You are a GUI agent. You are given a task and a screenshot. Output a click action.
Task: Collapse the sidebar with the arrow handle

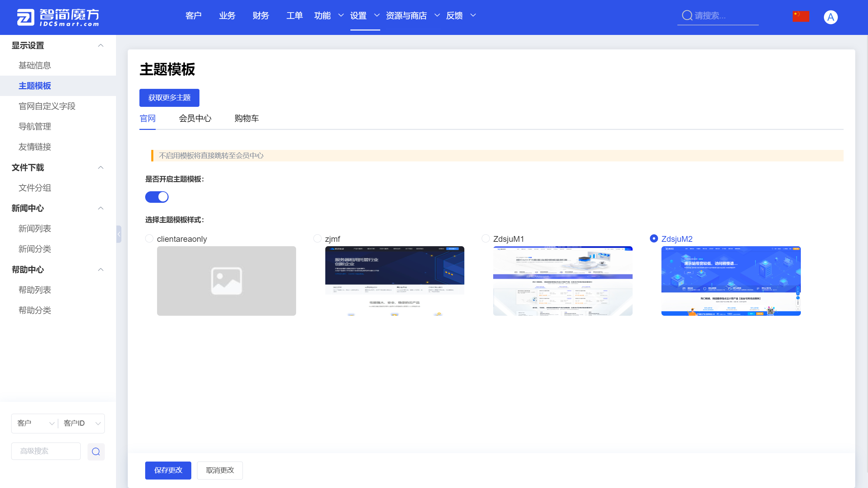point(119,234)
